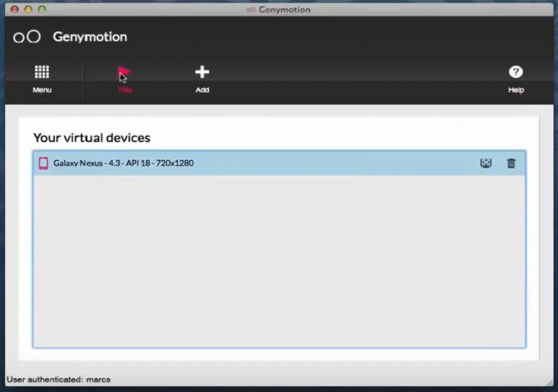Open the Menu grid icon
The image size is (558, 392).
42,72
